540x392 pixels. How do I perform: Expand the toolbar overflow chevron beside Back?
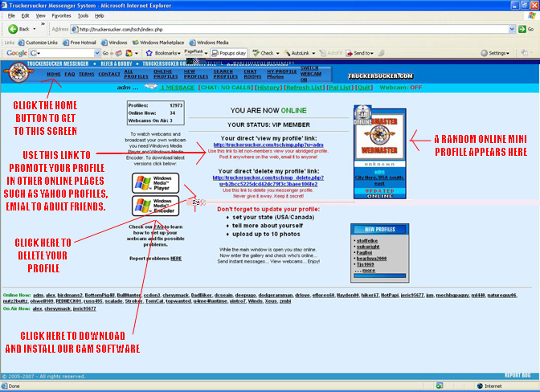[43, 24]
